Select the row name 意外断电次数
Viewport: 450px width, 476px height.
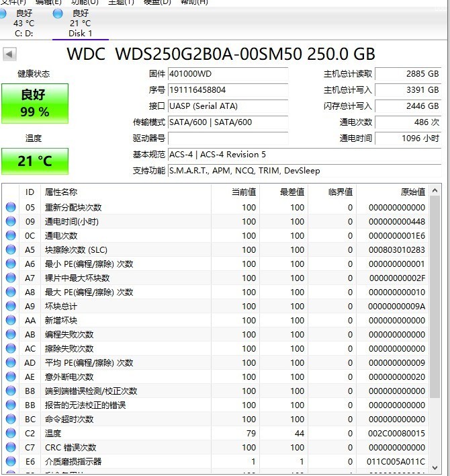69,376
